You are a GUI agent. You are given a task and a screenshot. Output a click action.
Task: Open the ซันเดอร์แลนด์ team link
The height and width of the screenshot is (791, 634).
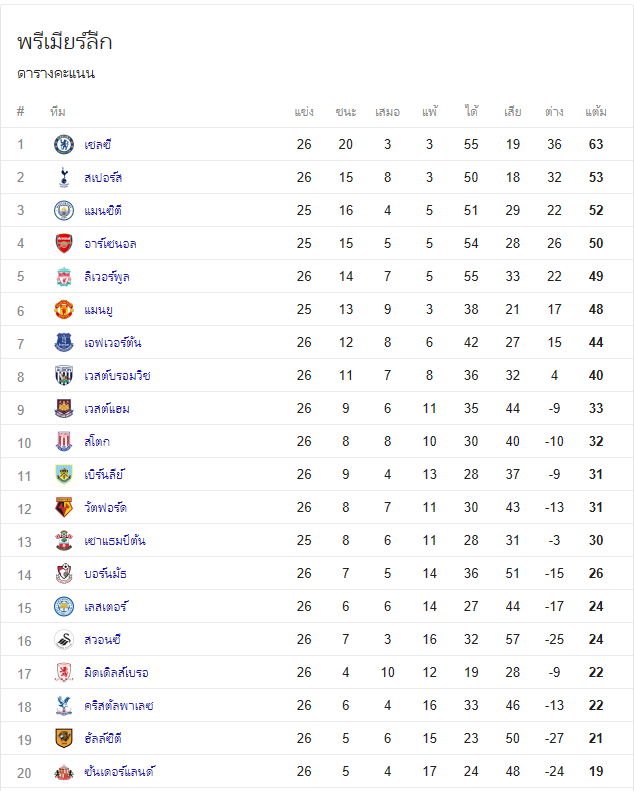point(120,772)
